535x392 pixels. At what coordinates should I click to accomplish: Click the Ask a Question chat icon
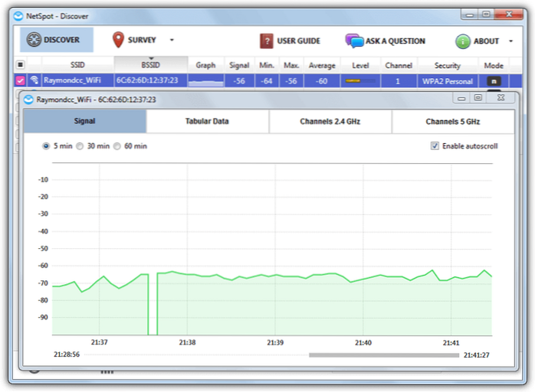[354, 41]
